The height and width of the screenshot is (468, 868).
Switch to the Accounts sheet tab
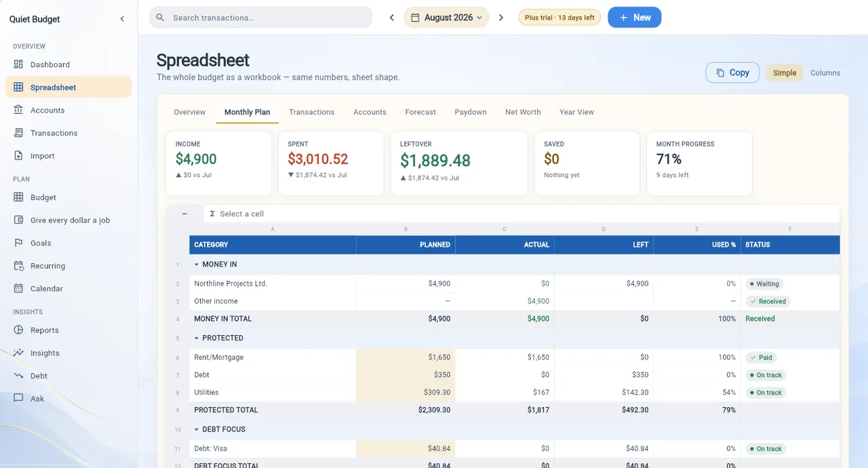[x=370, y=112]
